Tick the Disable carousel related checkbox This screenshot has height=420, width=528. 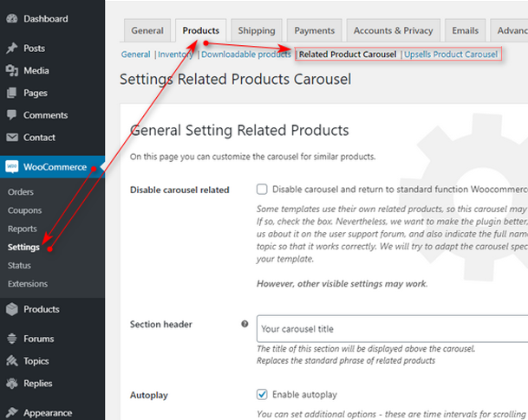tap(262, 189)
